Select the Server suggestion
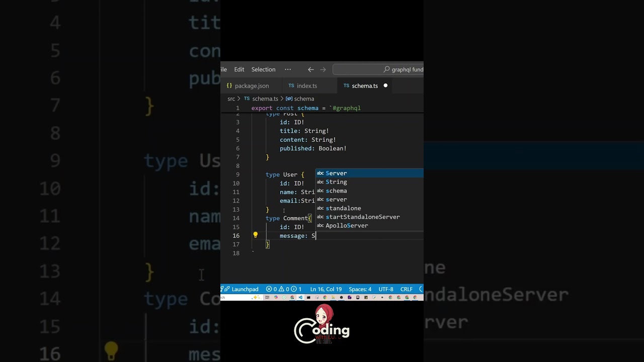 coord(369,173)
